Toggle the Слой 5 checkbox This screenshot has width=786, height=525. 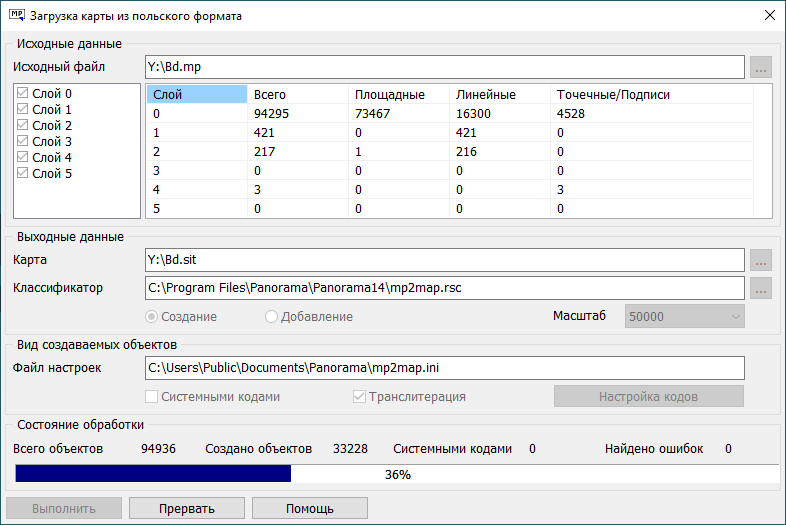pyautogui.click(x=24, y=174)
